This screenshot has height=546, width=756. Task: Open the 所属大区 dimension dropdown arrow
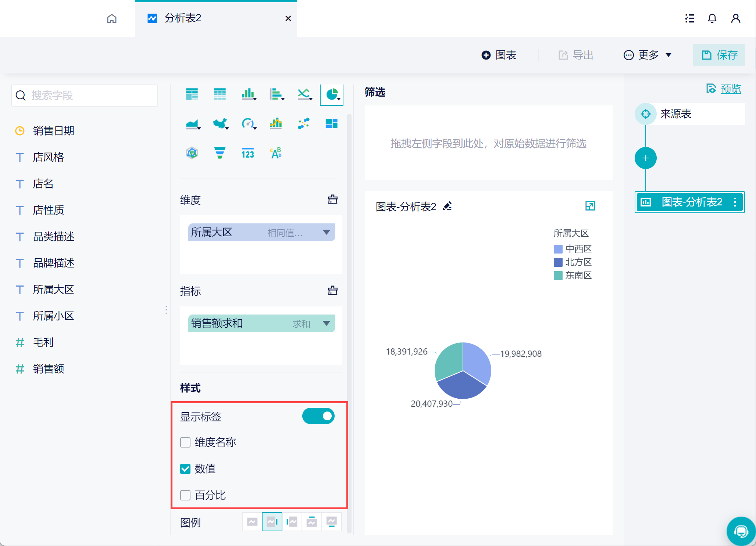(326, 232)
